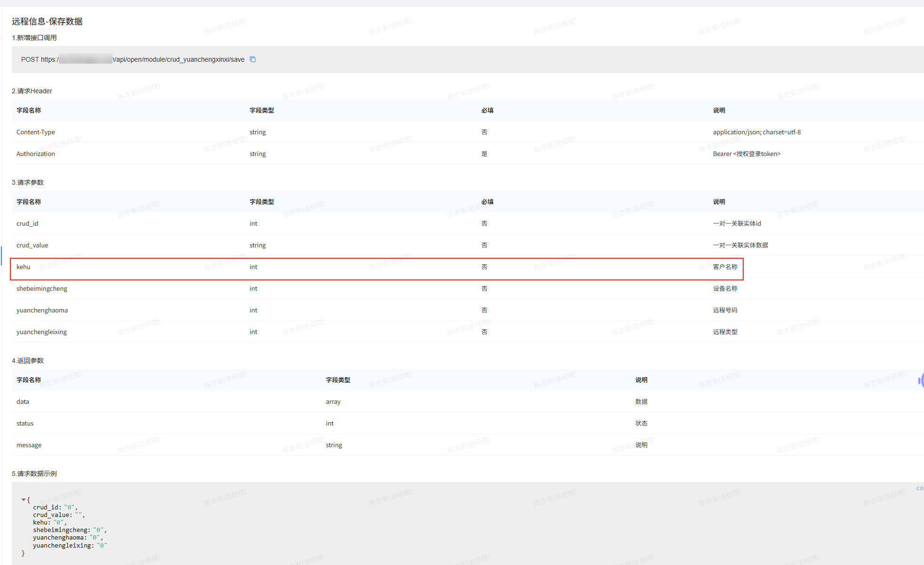Click the Authorization header field name
Viewport: 924px width, 565px height.
tap(36, 154)
